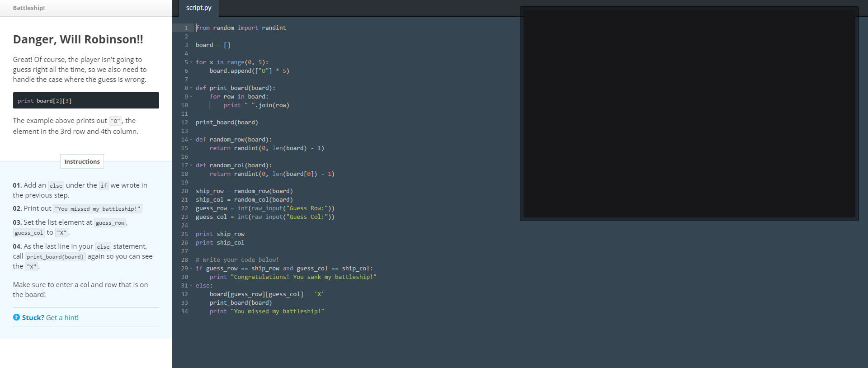Click the 'def random_row(board):' definition line
The width and height of the screenshot is (868, 368).
(234, 140)
